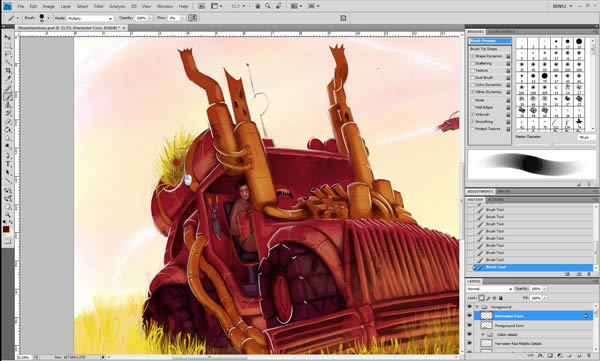
Task: Select the Eraser tool
Action: [x=7, y=122]
